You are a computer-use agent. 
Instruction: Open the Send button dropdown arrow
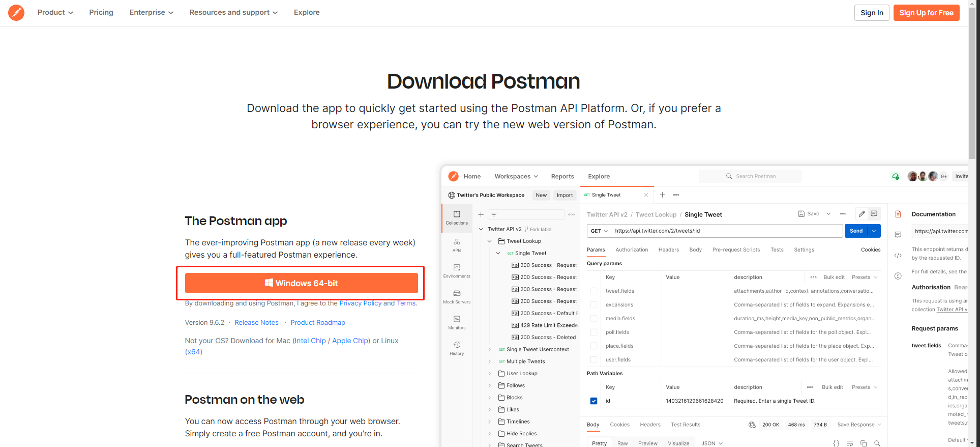(874, 231)
